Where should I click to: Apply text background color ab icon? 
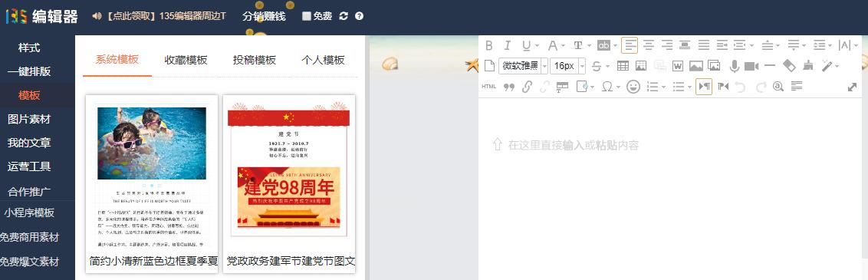[x=603, y=45]
